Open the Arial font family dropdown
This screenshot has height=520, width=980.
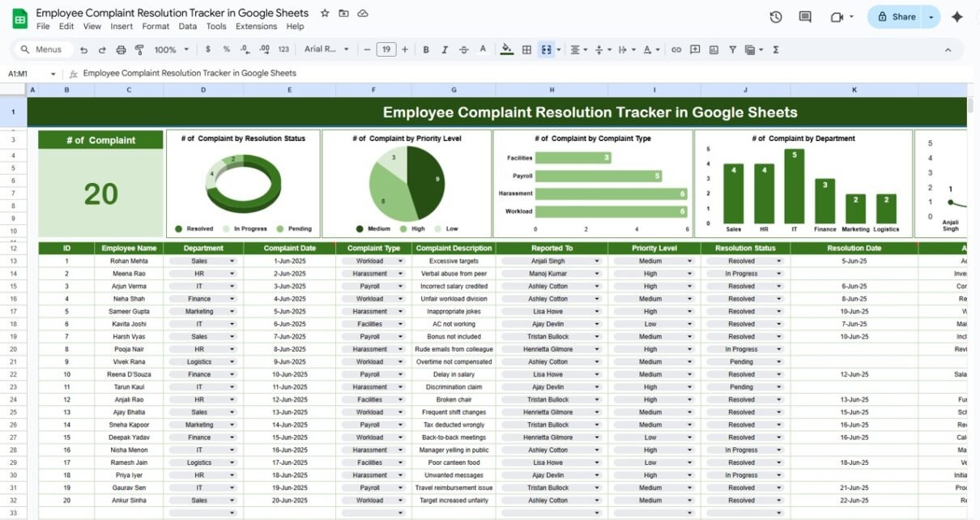pyautogui.click(x=326, y=49)
